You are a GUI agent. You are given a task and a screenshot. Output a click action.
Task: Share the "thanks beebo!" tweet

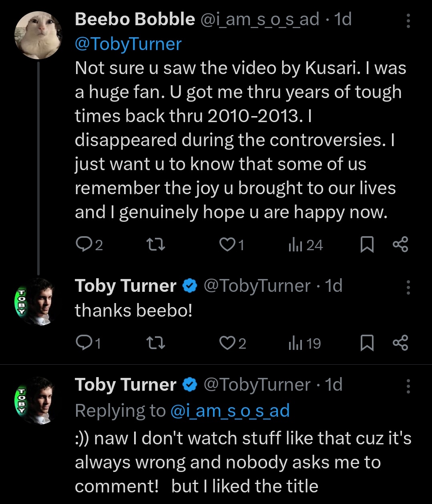coord(400,343)
